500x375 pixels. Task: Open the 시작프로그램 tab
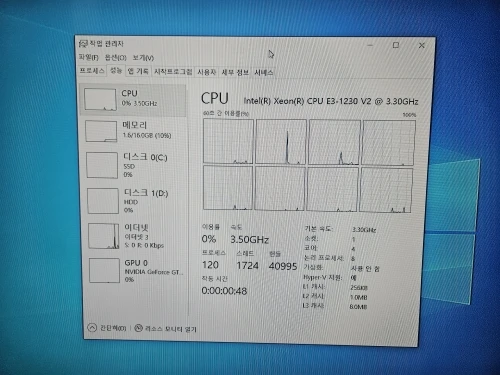click(x=173, y=72)
